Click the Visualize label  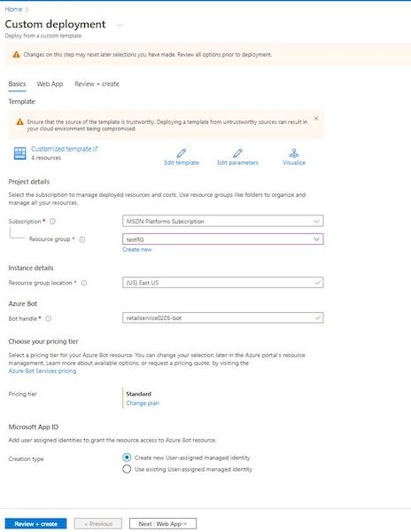[294, 163]
